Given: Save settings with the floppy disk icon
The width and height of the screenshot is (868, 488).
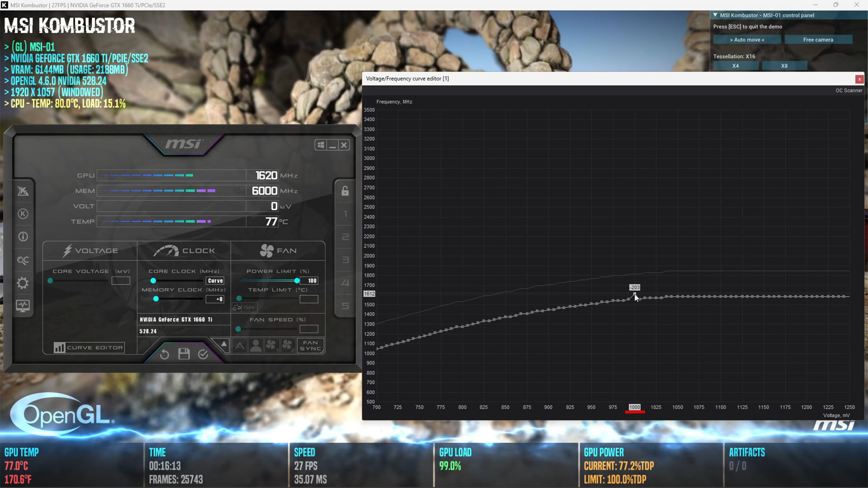Looking at the screenshot, I should pos(184,354).
